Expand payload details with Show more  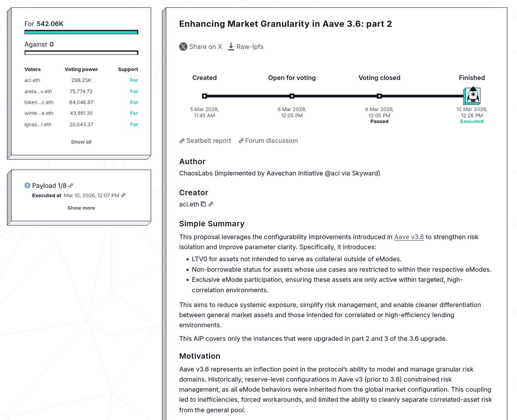coord(81,208)
